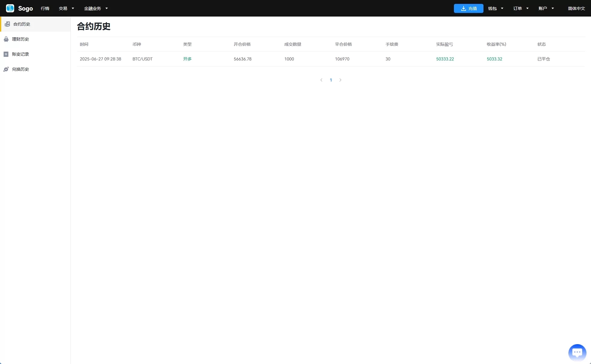Select 理财历史 in sidebar
This screenshot has height=364, width=591.
[20, 39]
